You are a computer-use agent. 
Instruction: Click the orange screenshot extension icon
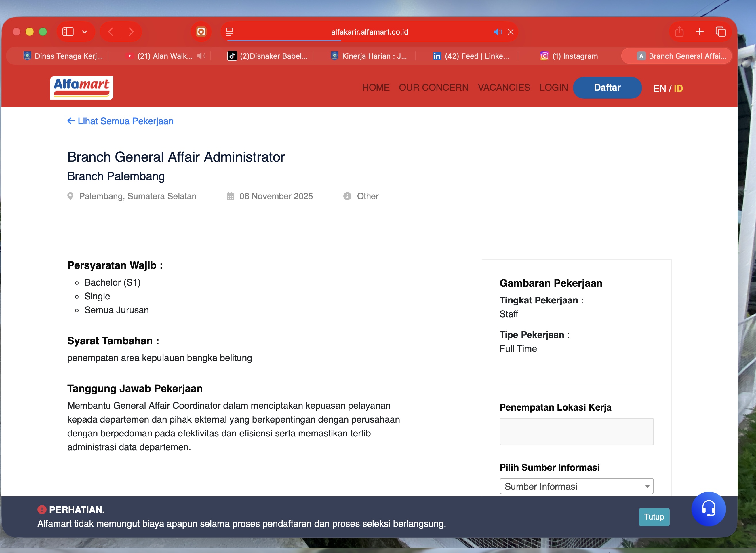[201, 32]
